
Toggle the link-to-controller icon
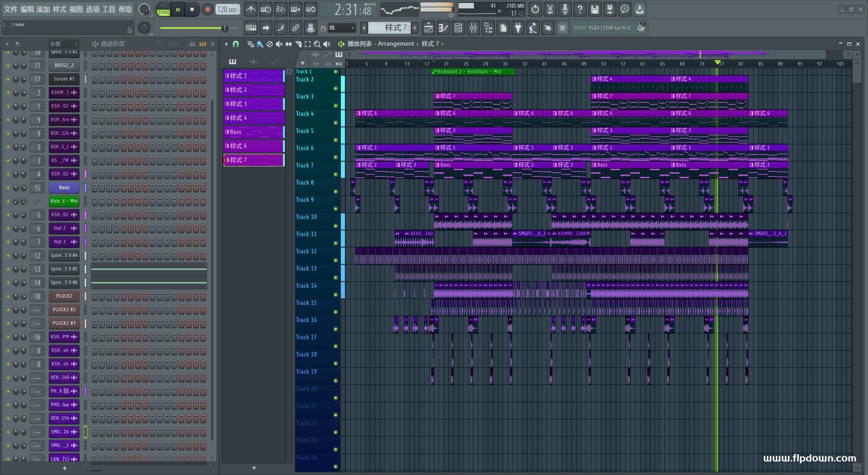click(x=296, y=28)
